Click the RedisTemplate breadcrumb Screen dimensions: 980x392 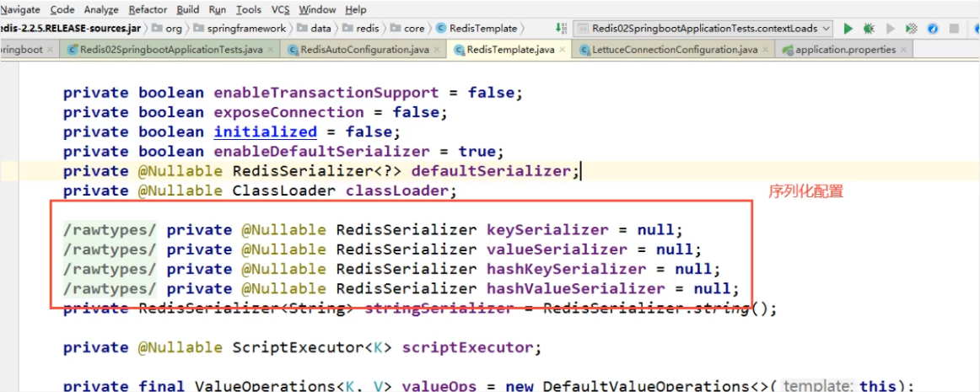[484, 28]
